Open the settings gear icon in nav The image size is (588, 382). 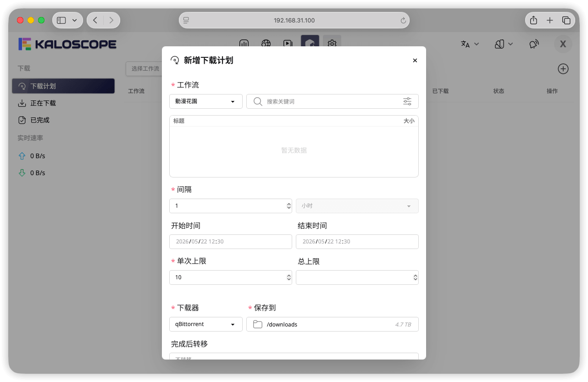(x=332, y=44)
